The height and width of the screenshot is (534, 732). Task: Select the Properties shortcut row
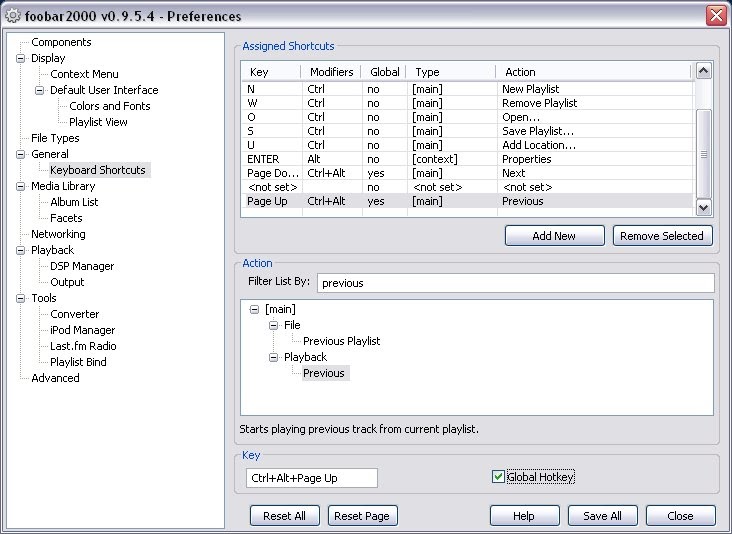click(x=468, y=159)
